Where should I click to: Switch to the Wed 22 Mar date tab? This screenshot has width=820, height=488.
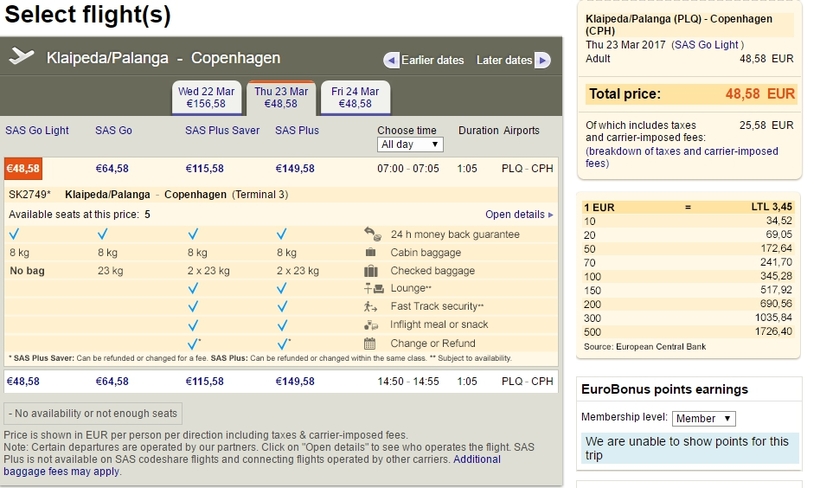[208, 97]
